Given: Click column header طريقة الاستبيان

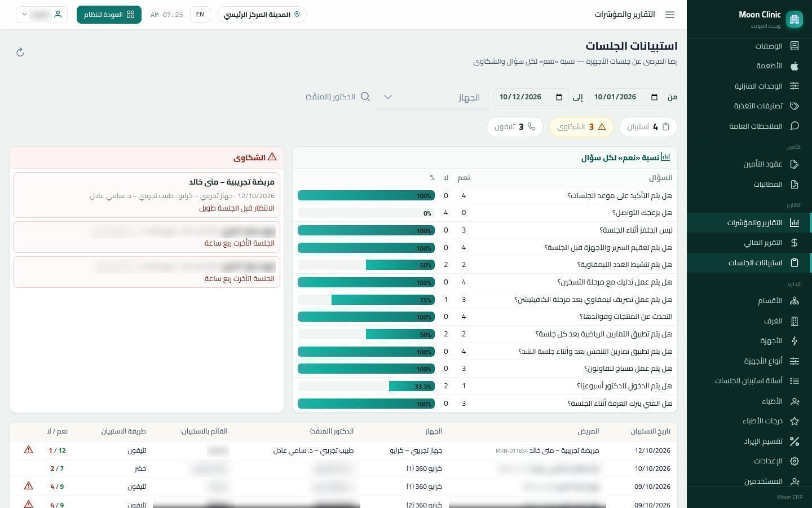Looking at the screenshot, I should click(x=123, y=431).
